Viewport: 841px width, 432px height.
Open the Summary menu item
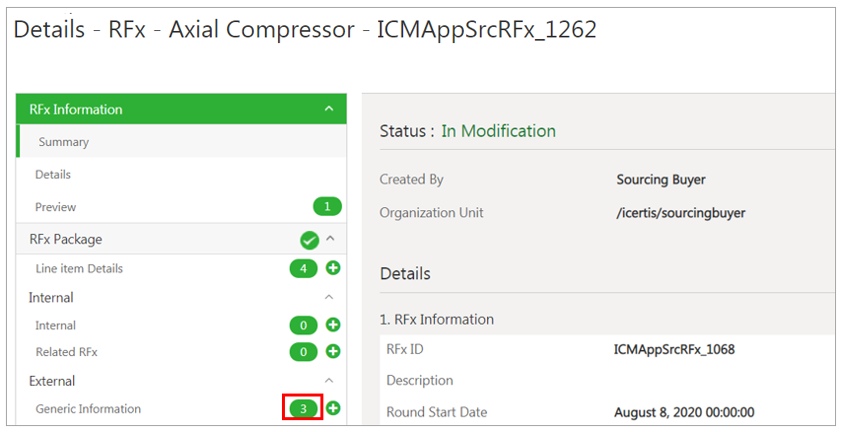(x=64, y=142)
